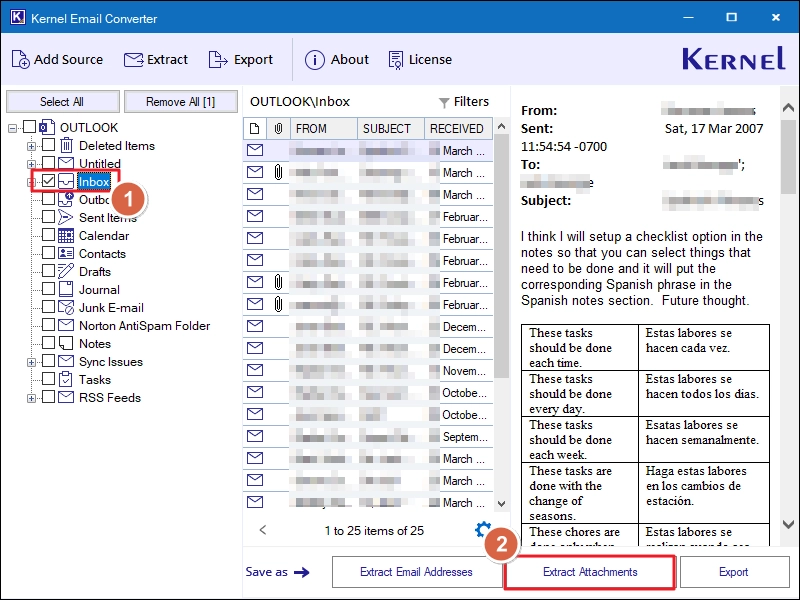
Task: Click preview pane scroll down arrow
Action: coord(788,524)
